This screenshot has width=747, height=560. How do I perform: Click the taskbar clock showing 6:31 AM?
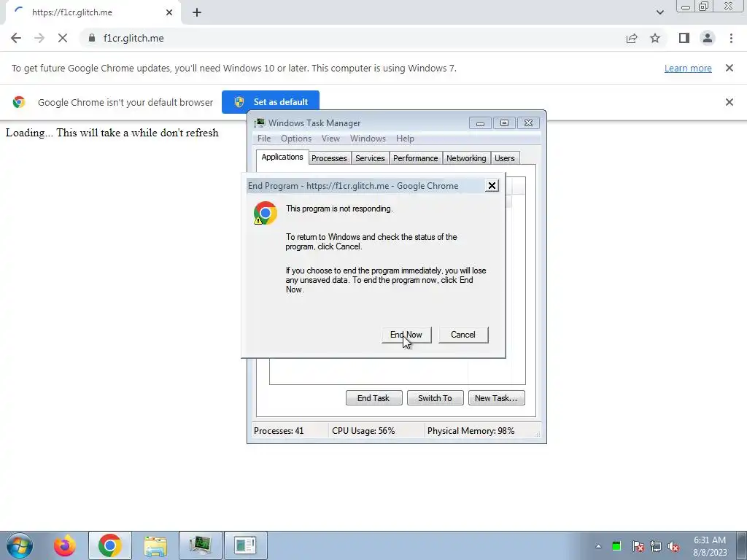coord(710,546)
